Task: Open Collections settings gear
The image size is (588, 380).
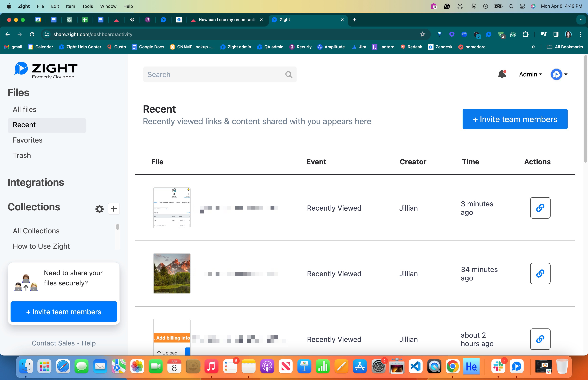Action: coord(99,209)
